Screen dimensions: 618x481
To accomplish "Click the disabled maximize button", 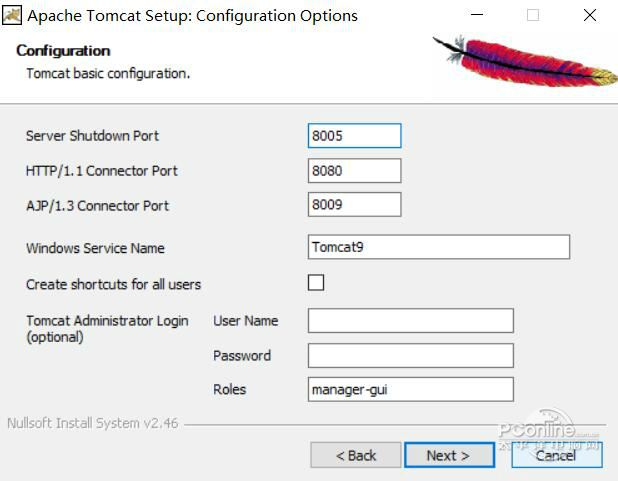I will tap(533, 16).
